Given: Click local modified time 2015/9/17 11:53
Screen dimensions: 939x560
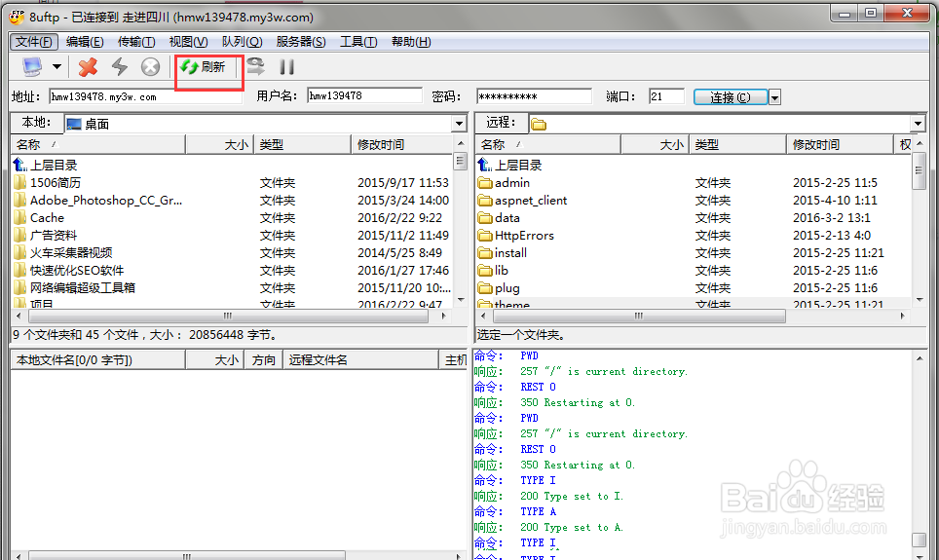Looking at the screenshot, I should tap(402, 183).
